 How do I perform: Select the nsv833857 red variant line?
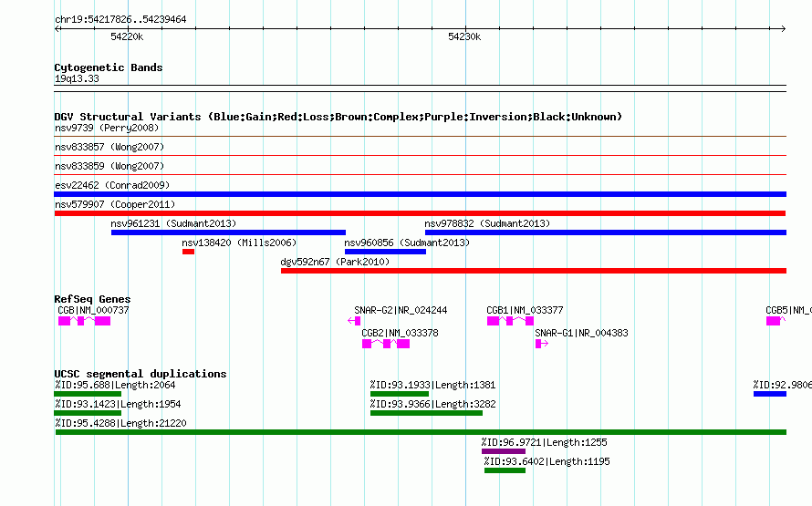(x=420, y=155)
